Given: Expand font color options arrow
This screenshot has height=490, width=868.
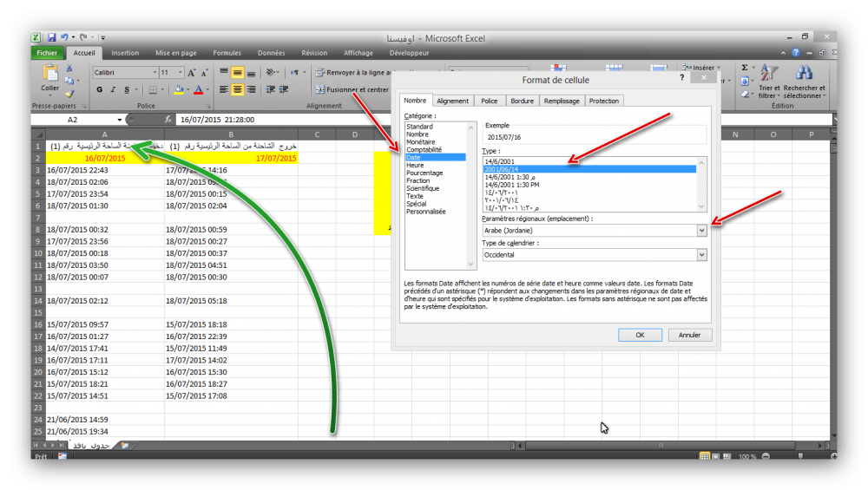Looking at the screenshot, I should (207, 89).
